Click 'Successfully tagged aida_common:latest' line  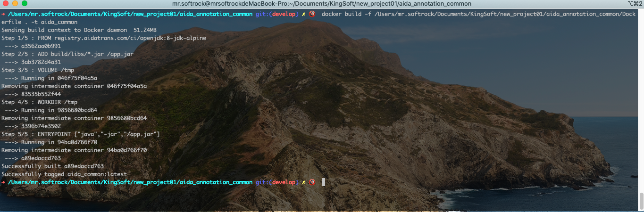click(64, 174)
